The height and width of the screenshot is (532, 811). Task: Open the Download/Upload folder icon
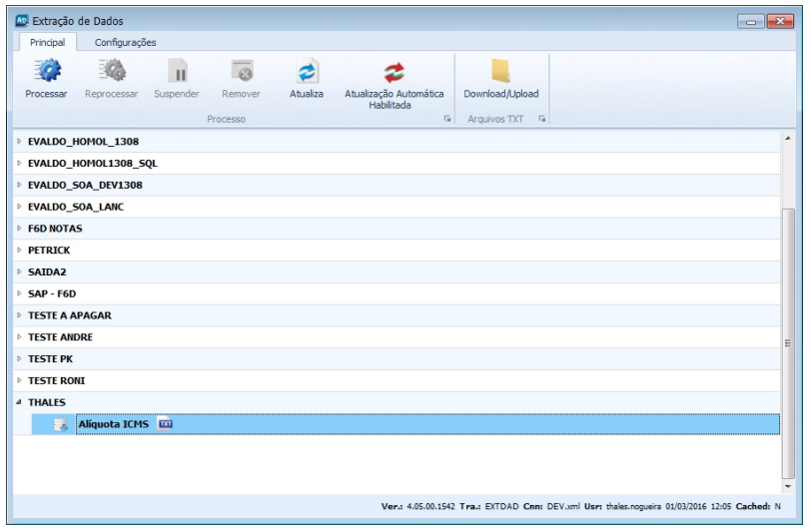500,71
